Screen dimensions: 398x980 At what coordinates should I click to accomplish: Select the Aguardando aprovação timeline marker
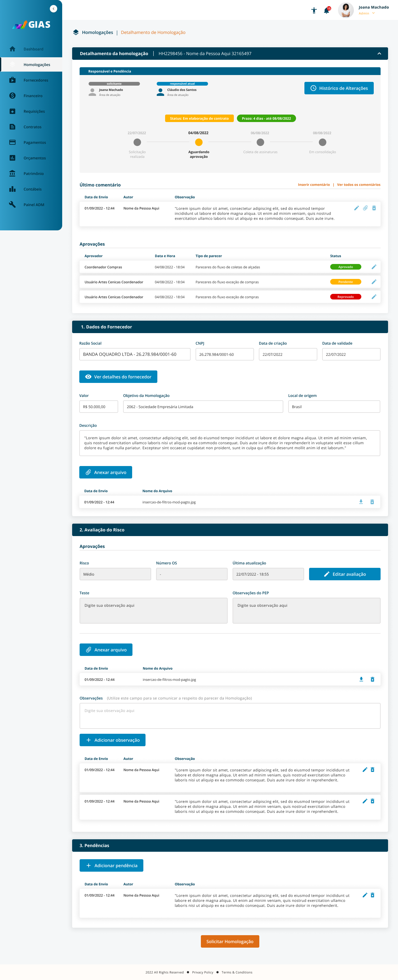(199, 142)
